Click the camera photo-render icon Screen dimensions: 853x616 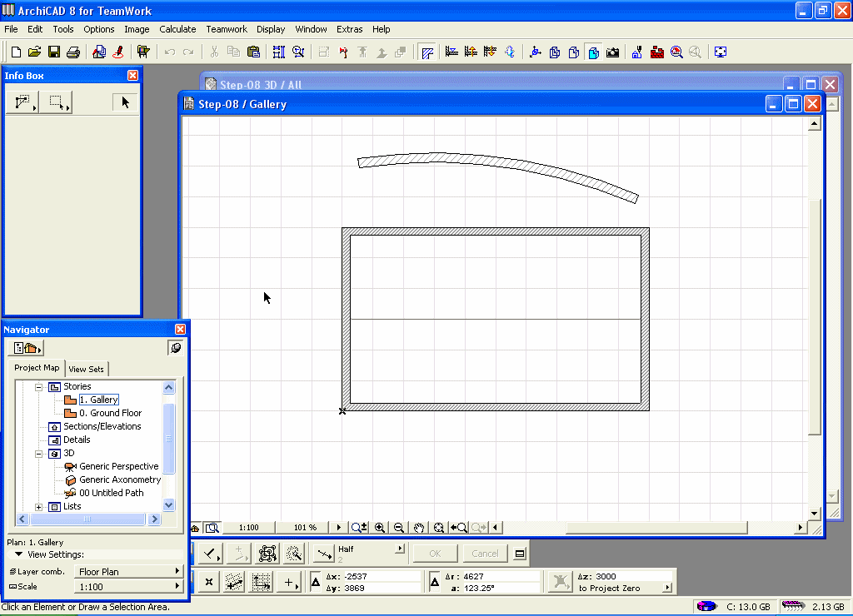(x=613, y=52)
